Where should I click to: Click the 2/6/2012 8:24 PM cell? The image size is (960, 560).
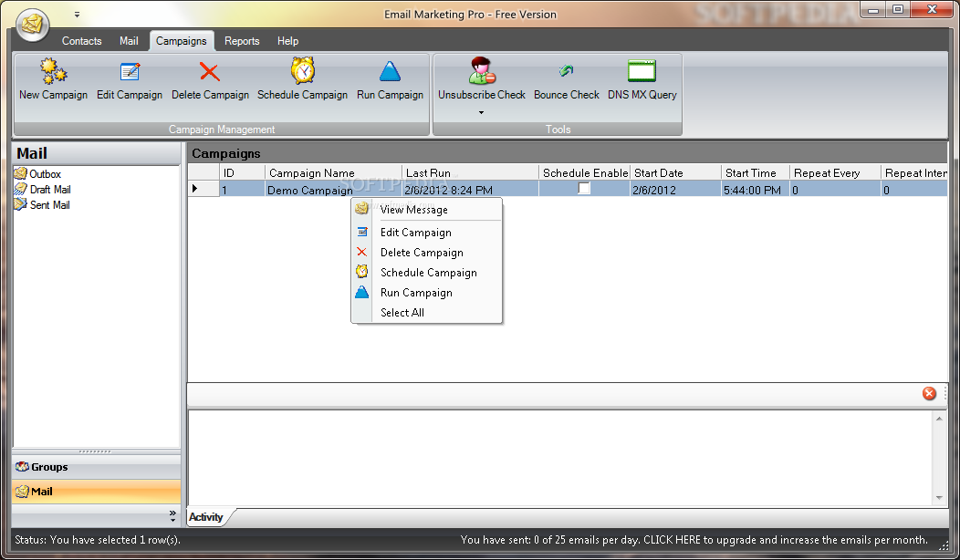coord(470,190)
